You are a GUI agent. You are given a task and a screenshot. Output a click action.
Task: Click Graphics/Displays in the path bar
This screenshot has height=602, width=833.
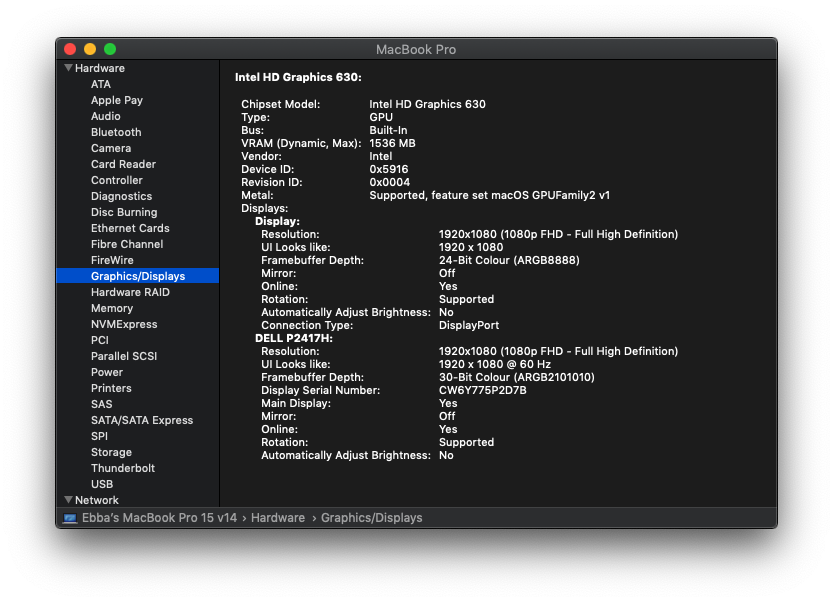371,518
